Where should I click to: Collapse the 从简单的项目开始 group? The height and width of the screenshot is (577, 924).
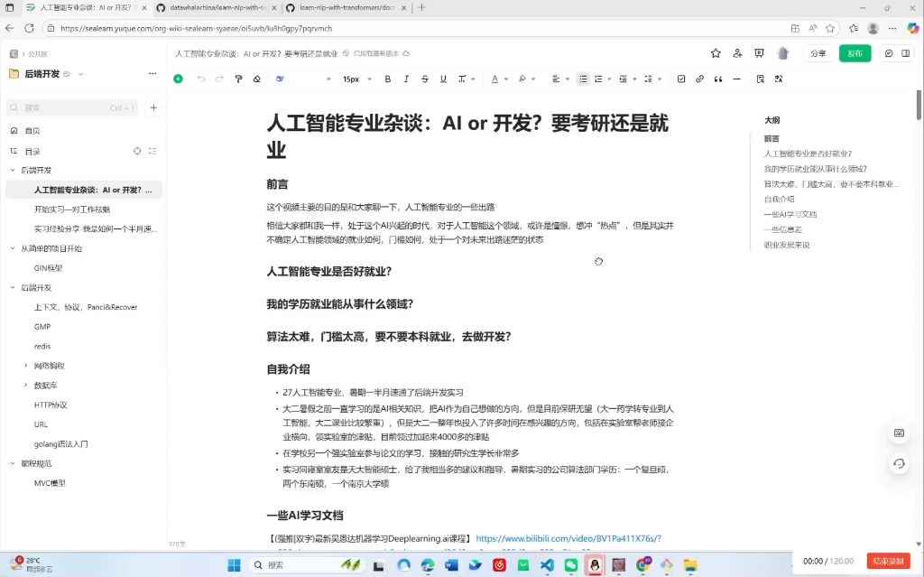(x=13, y=248)
